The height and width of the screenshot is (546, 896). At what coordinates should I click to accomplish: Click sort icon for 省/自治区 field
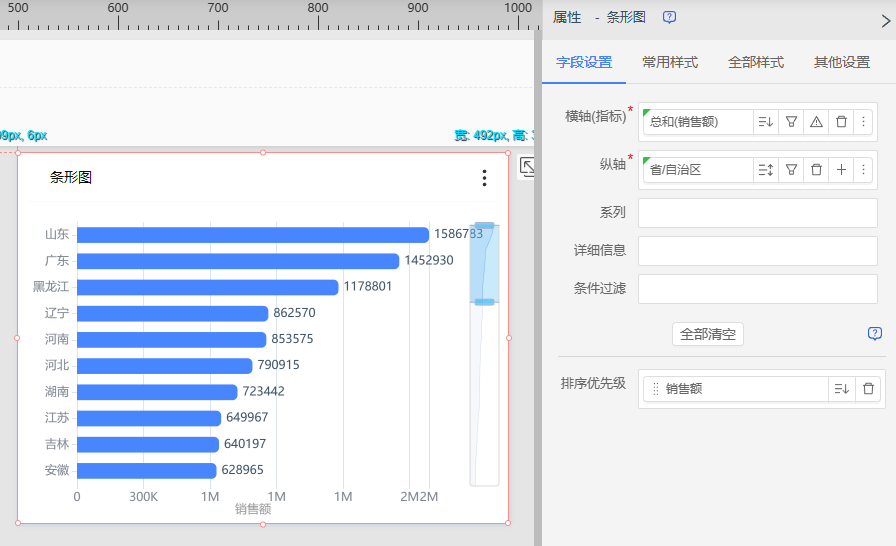tap(766, 170)
